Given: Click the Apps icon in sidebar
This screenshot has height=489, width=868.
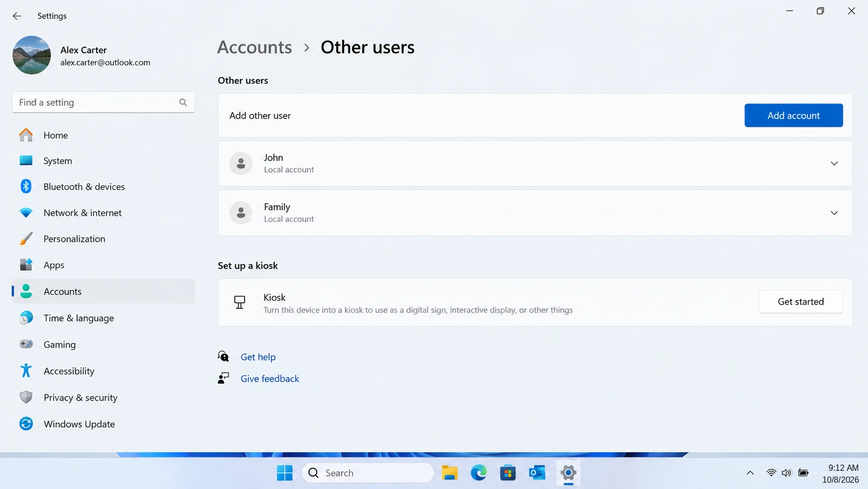Looking at the screenshot, I should tap(26, 265).
